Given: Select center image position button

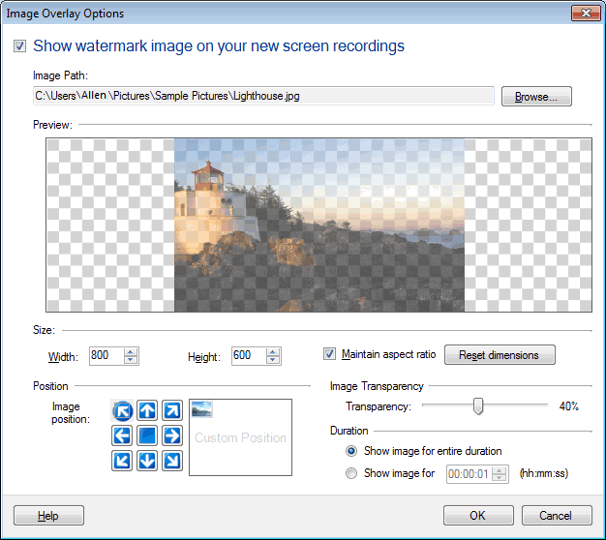Looking at the screenshot, I should pyautogui.click(x=147, y=435).
